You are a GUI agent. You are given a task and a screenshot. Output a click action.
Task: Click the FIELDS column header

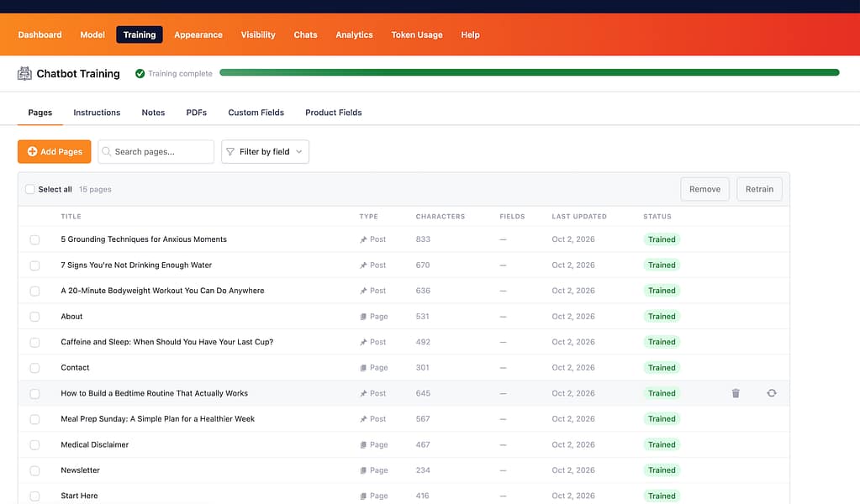coord(512,217)
